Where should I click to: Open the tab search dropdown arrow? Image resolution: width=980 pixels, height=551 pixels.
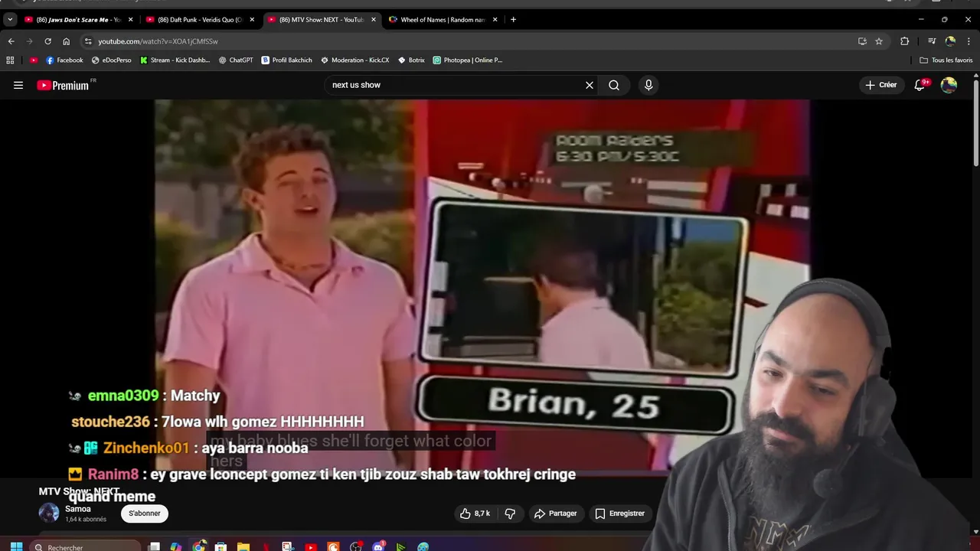(10, 20)
